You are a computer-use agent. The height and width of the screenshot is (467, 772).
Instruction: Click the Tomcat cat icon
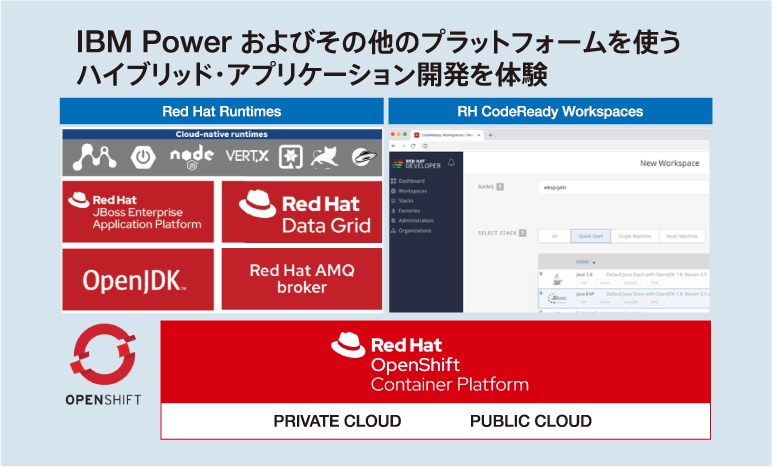[325, 157]
